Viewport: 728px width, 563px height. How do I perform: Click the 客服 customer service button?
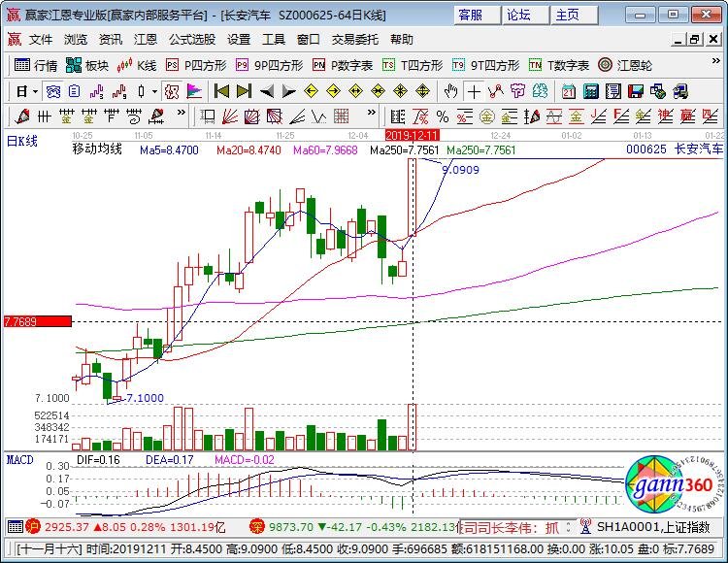tap(477, 16)
